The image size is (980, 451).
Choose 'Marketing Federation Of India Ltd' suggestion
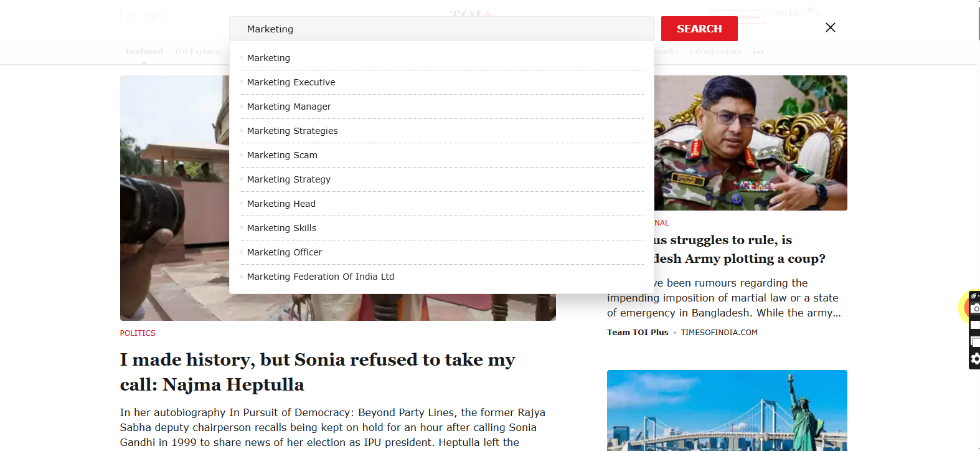click(321, 277)
